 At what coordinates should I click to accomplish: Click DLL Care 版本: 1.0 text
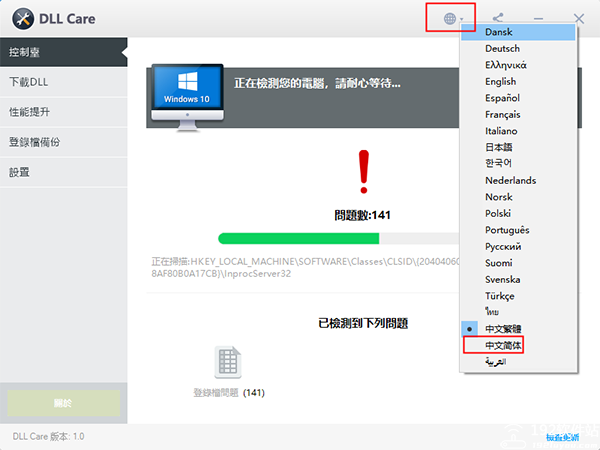coord(48,436)
